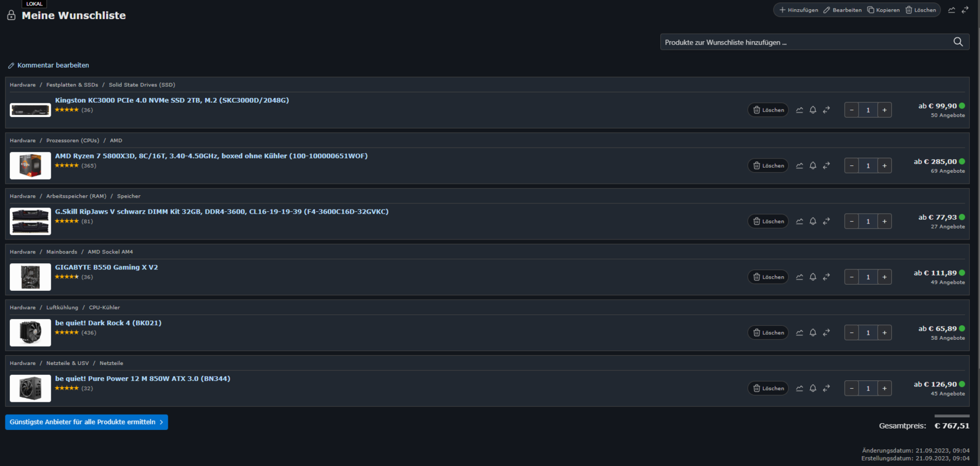Open AMD Sockel AM4 breadcrumb
The image size is (980, 466).
click(110, 252)
